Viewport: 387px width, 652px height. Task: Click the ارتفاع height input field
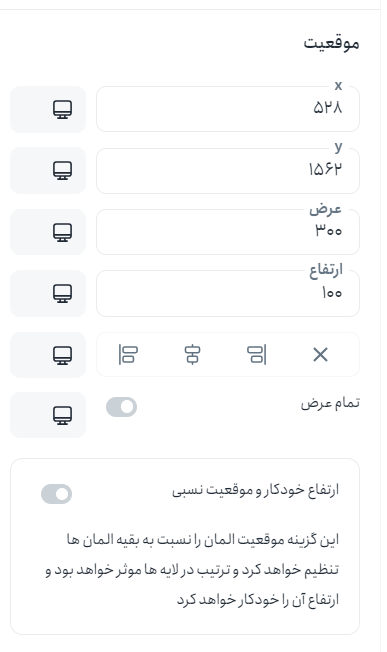click(228, 293)
